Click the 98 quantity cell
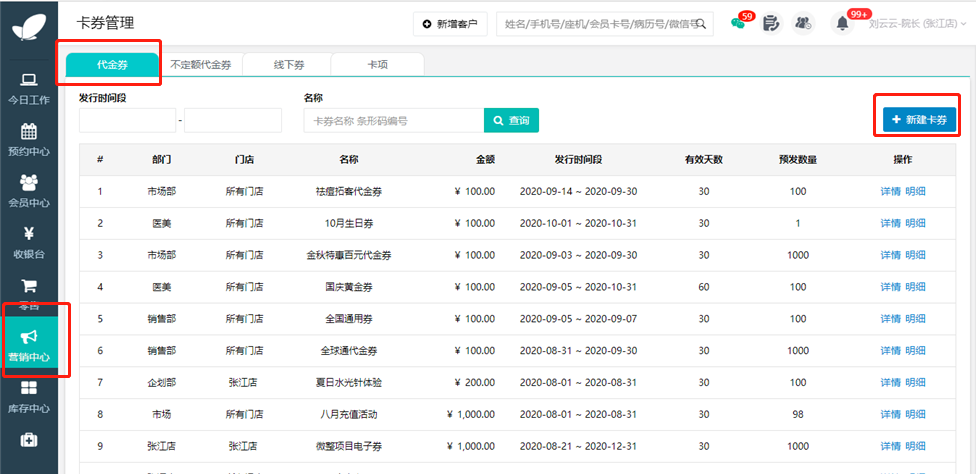 pos(798,414)
